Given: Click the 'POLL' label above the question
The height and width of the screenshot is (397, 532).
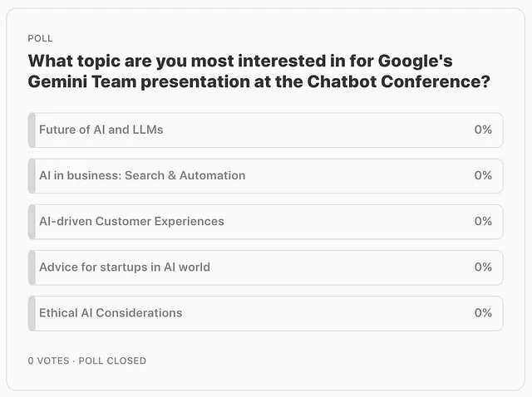Looking at the screenshot, I should [x=40, y=38].
